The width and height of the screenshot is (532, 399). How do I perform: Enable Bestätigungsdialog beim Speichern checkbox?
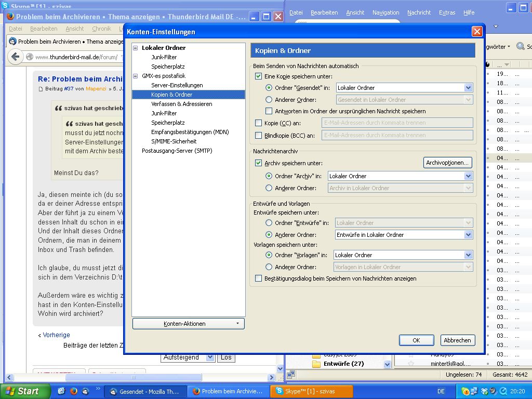(x=259, y=278)
